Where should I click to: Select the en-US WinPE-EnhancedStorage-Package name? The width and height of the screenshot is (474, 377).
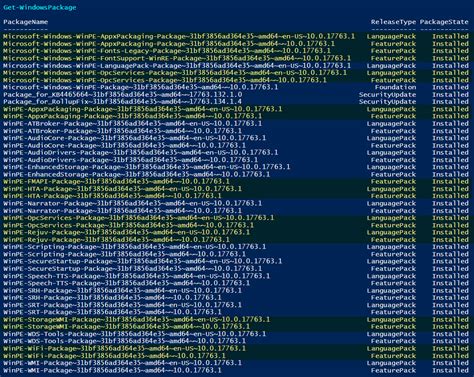coord(147,167)
